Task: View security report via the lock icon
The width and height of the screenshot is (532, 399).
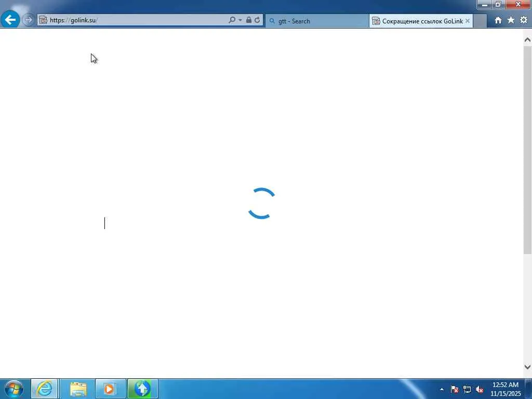Action: point(249,20)
